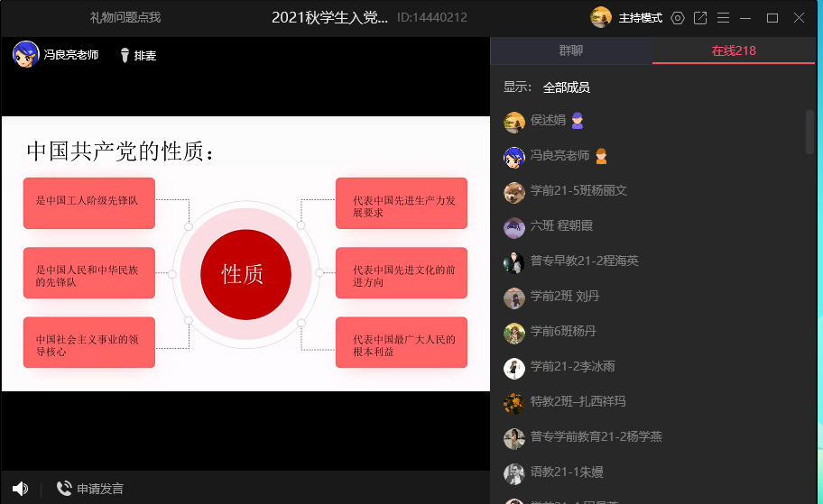This screenshot has height=504, width=823.
Task: Click the pop-out share window icon
Action: coord(700,18)
